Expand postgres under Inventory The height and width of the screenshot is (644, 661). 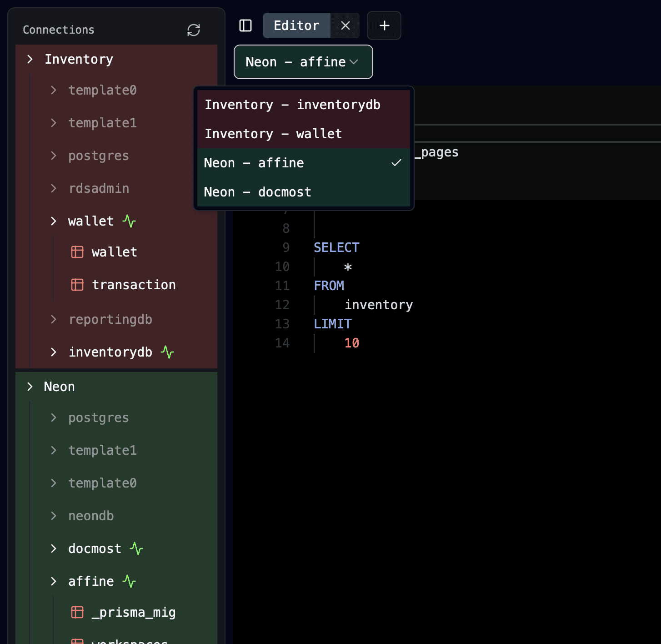[x=54, y=156]
